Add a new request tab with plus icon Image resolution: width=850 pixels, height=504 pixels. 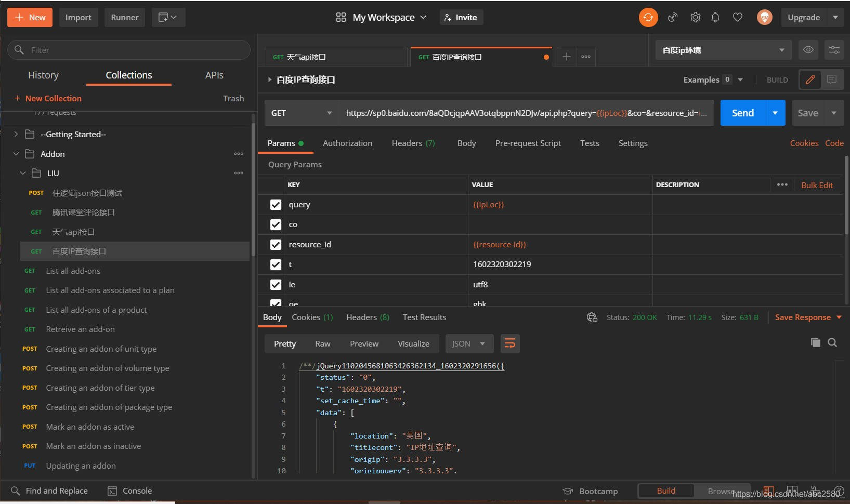[x=567, y=57]
